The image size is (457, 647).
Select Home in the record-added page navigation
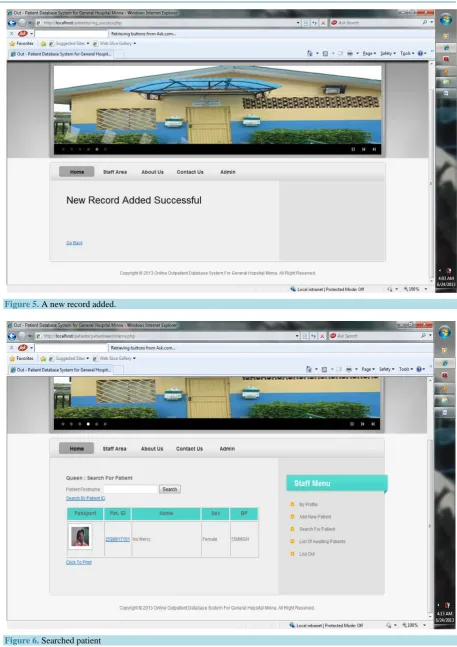click(x=77, y=172)
